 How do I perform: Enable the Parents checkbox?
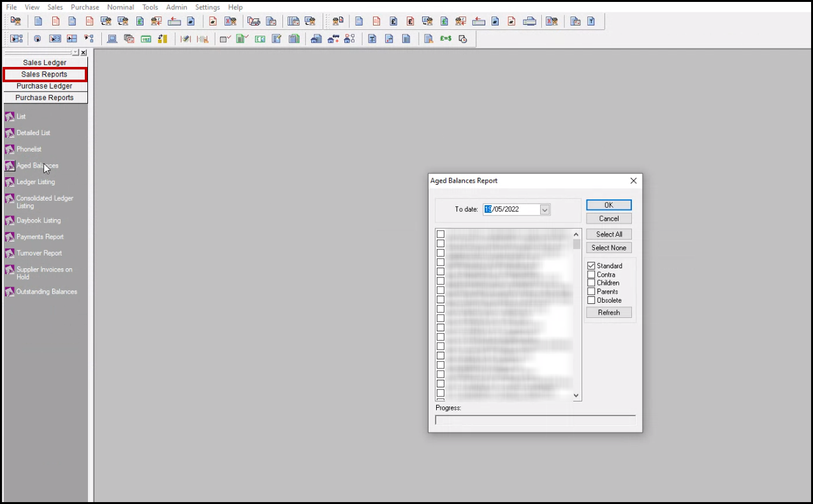click(x=591, y=291)
